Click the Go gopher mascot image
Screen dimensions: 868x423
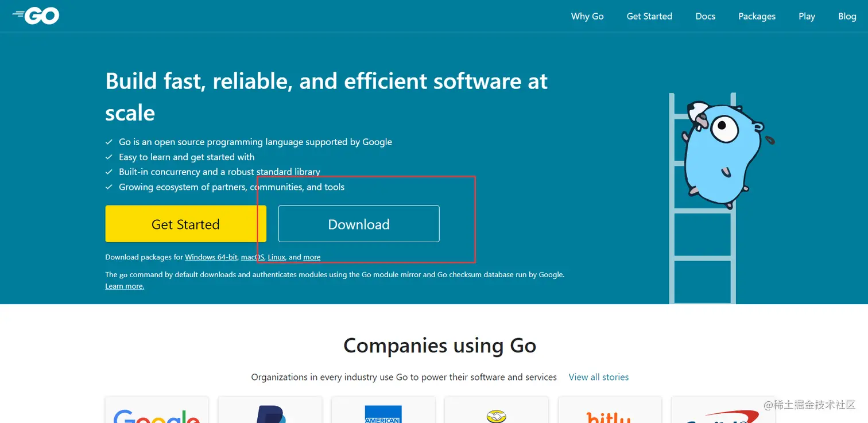pos(723,155)
